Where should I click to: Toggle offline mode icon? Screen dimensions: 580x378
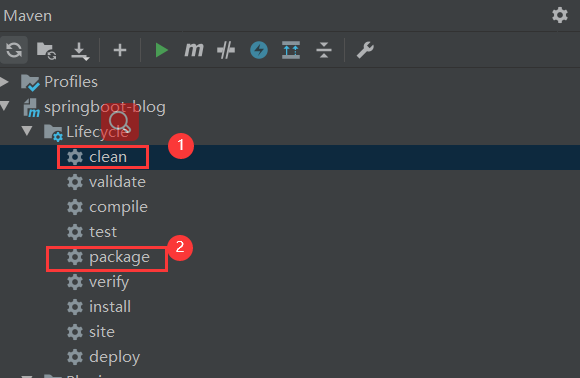point(226,50)
